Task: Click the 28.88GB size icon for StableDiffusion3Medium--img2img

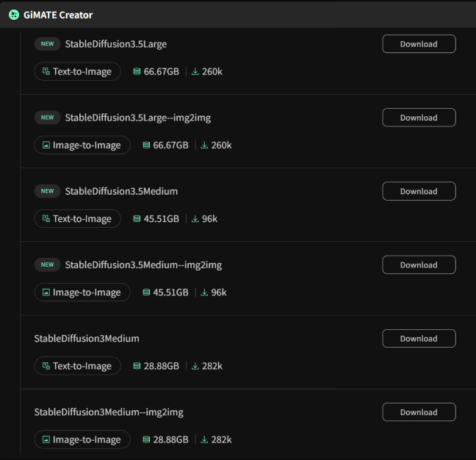Action: [146, 439]
